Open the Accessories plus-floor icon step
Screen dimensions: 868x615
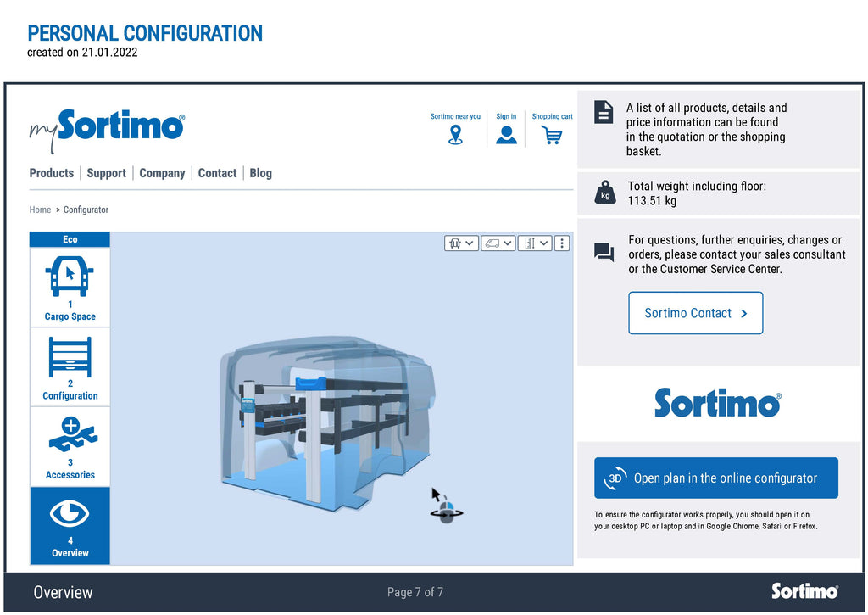[73, 433]
